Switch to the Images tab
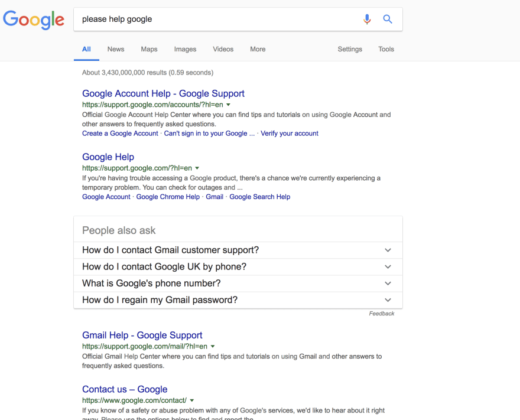 click(185, 49)
